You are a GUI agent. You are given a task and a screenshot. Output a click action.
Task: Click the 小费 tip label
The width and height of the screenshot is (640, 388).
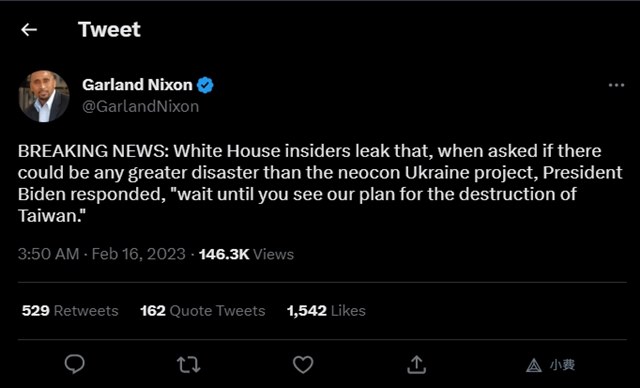click(562, 365)
